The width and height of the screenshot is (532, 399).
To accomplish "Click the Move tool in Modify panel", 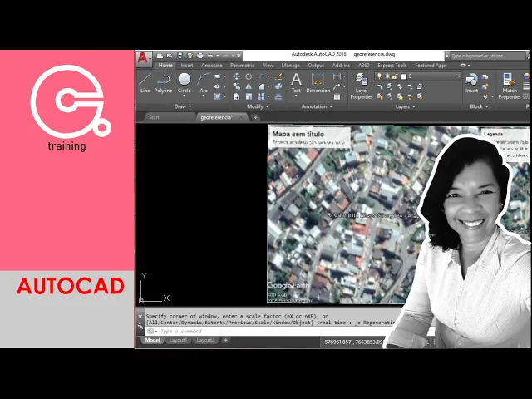I will (x=236, y=76).
